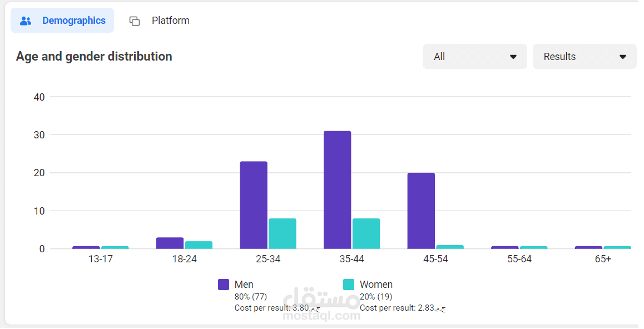
Task: Toggle the Men series legend label
Action: pyautogui.click(x=244, y=285)
